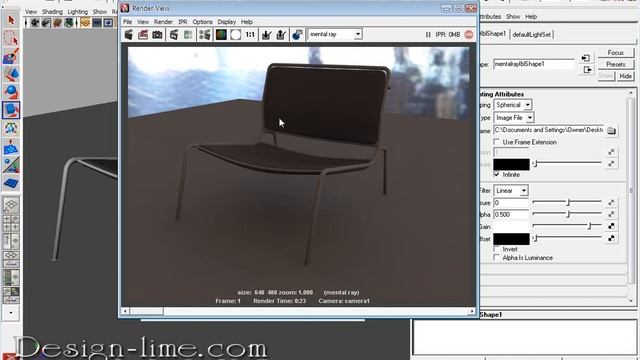Click the black Color Offset swatch
This screenshot has height=360, width=640.
pyautogui.click(x=511, y=239)
